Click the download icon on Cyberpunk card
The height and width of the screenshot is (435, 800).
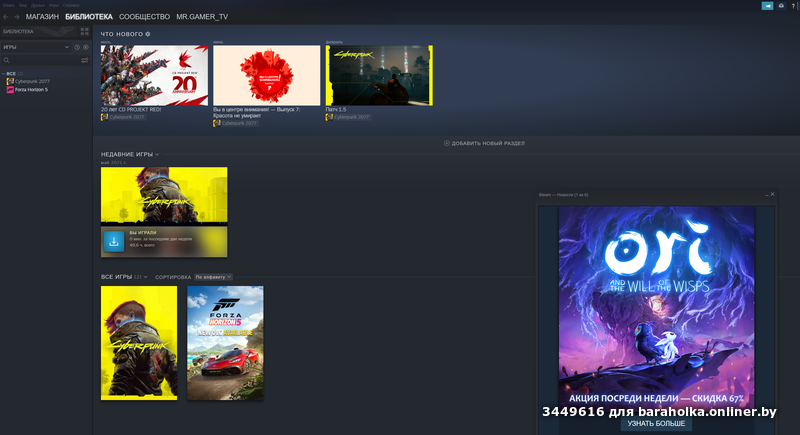(114, 242)
